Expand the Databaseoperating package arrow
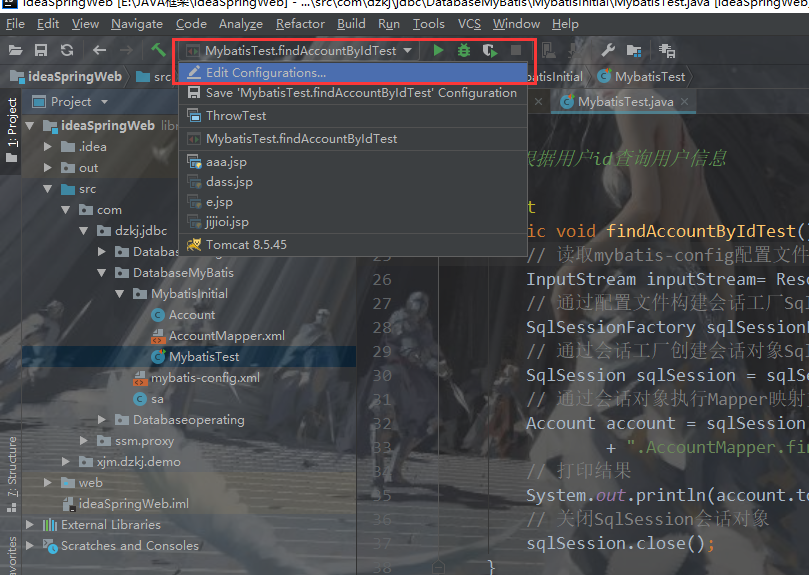This screenshot has height=575, width=809. click(x=102, y=420)
